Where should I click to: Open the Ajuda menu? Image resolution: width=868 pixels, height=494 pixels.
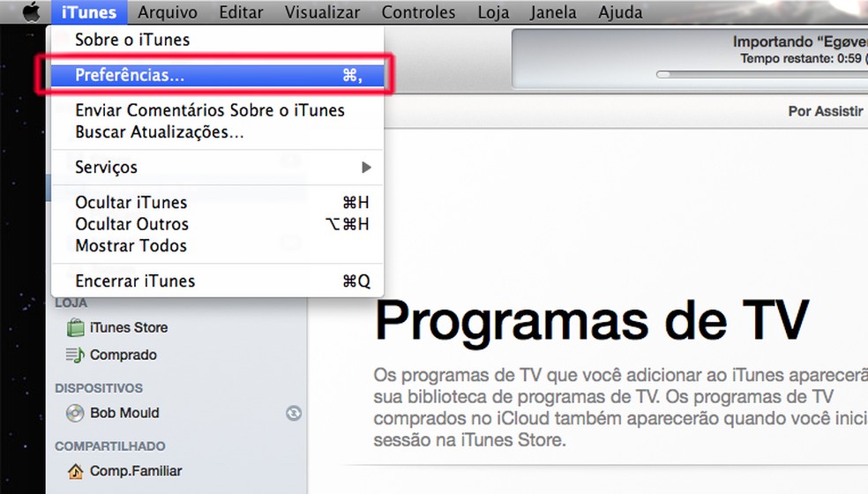620,12
